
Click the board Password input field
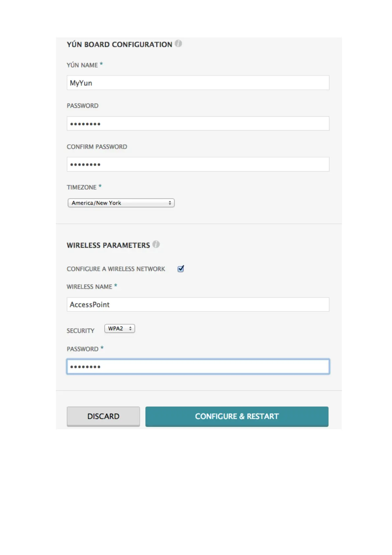tap(198, 124)
